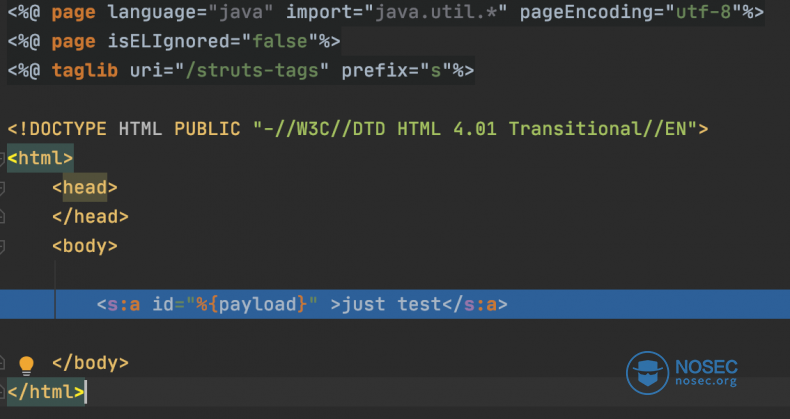The height and width of the screenshot is (419, 790).
Task: Click the closing head fold marker
Action: tap(2, 217)
